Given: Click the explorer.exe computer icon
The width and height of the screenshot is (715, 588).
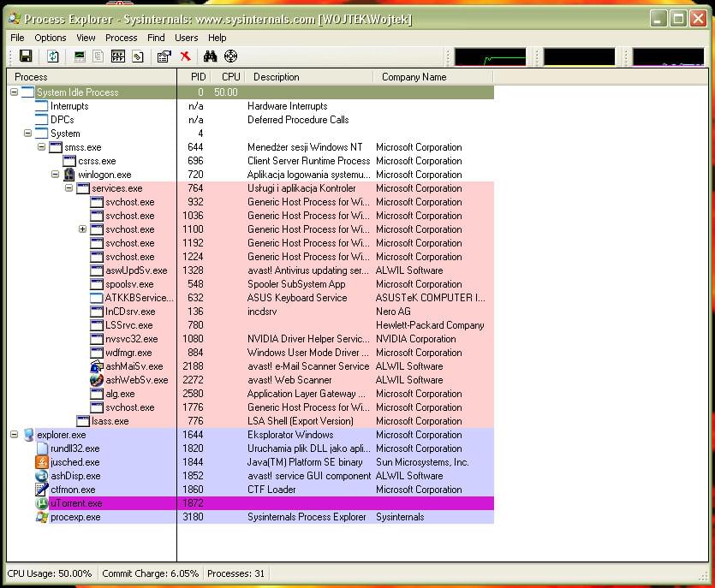Looking at the screenshot, I should pyautogui.click(x=28, y=435).
